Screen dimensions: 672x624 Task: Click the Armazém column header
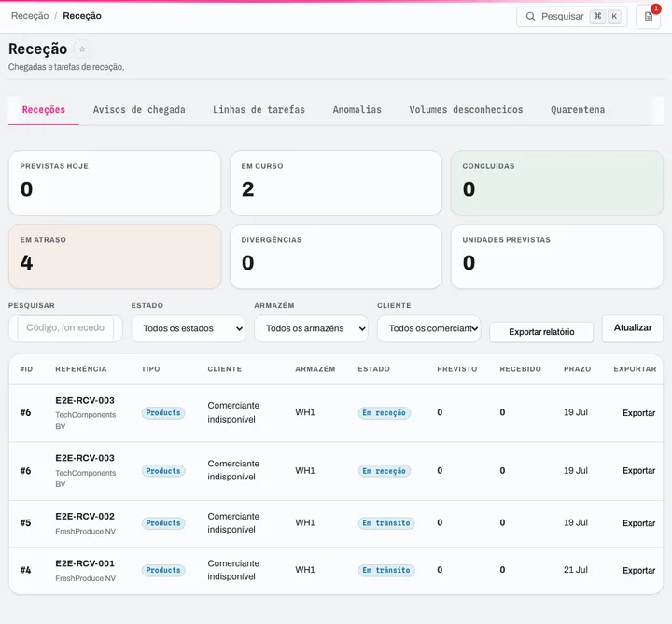click(x=315, y=369)
